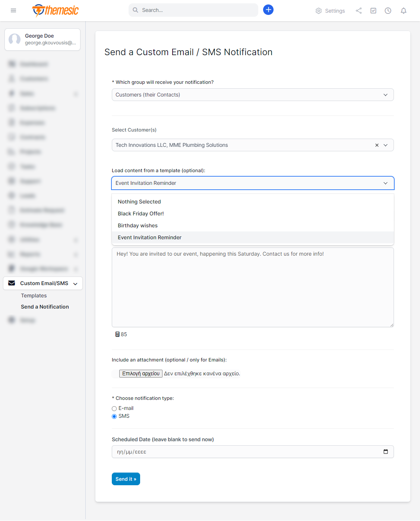Click inside the message text area
Image resolution: width=420 pixels, height=521 pixels.
tap(252, 291)
